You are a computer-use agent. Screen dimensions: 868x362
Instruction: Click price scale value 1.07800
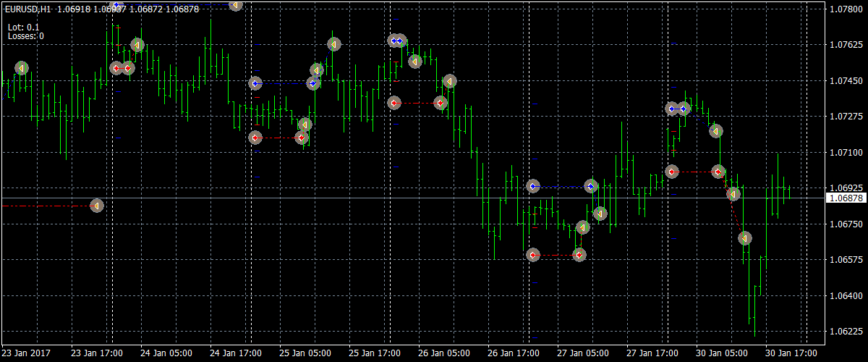point(846,9)
